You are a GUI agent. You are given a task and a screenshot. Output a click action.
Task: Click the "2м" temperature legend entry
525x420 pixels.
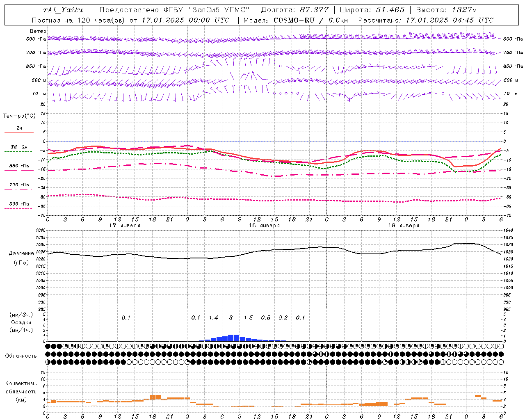click(19, 128)
